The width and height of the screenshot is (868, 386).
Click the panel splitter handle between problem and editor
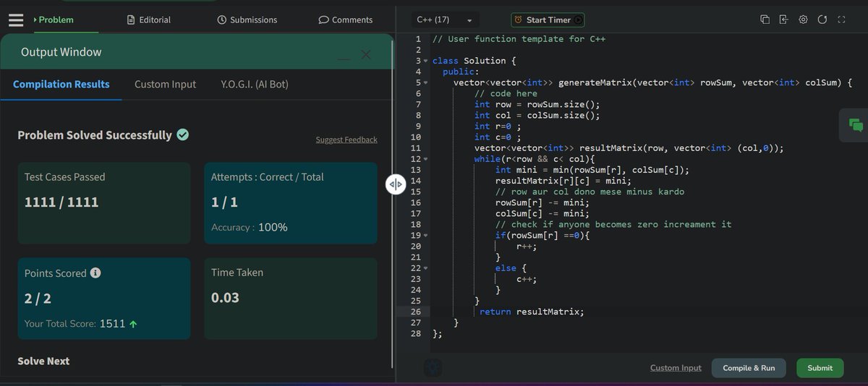[x=395, y=184]
